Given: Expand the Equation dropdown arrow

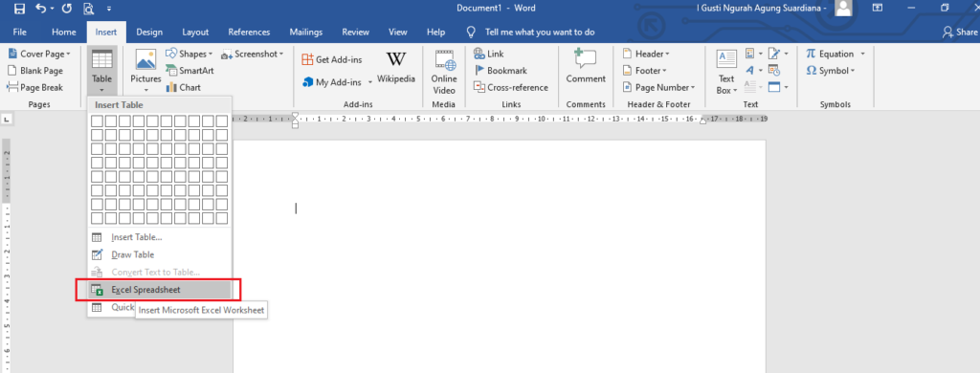Looking at the screenshot, I should click(862, 55).
